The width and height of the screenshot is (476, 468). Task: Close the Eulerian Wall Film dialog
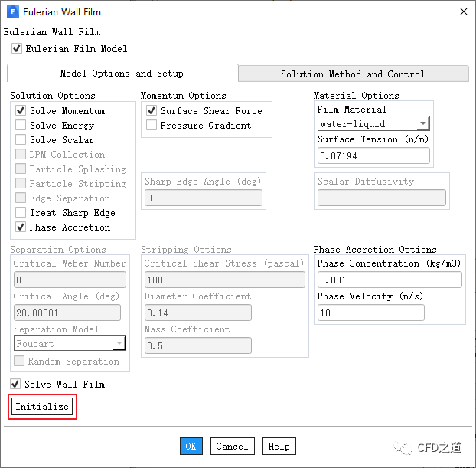pyautogui.click(x=463, y=11)
